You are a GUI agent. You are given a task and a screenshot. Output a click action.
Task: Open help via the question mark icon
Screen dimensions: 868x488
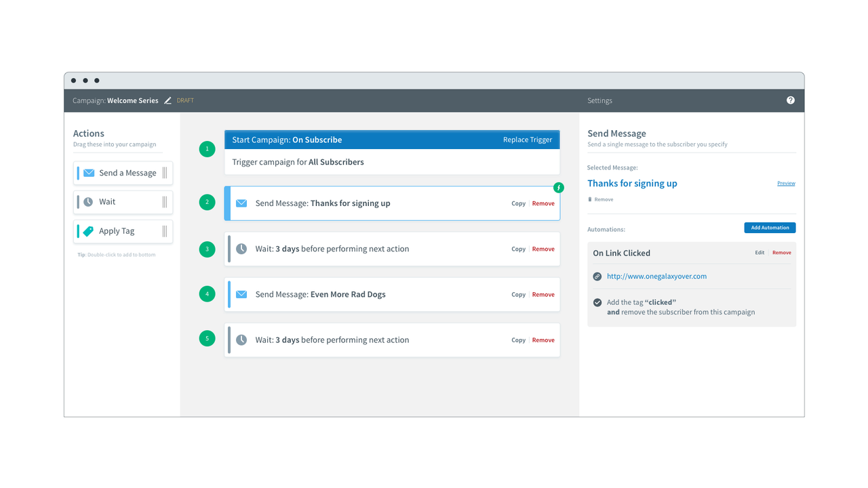coord(790,100)
